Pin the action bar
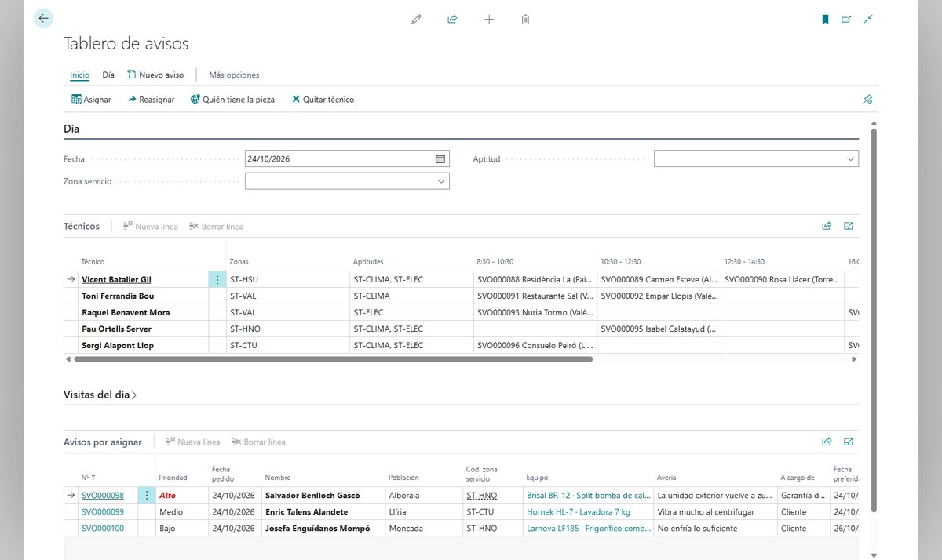The image size is (942, 560). (867, 100)
